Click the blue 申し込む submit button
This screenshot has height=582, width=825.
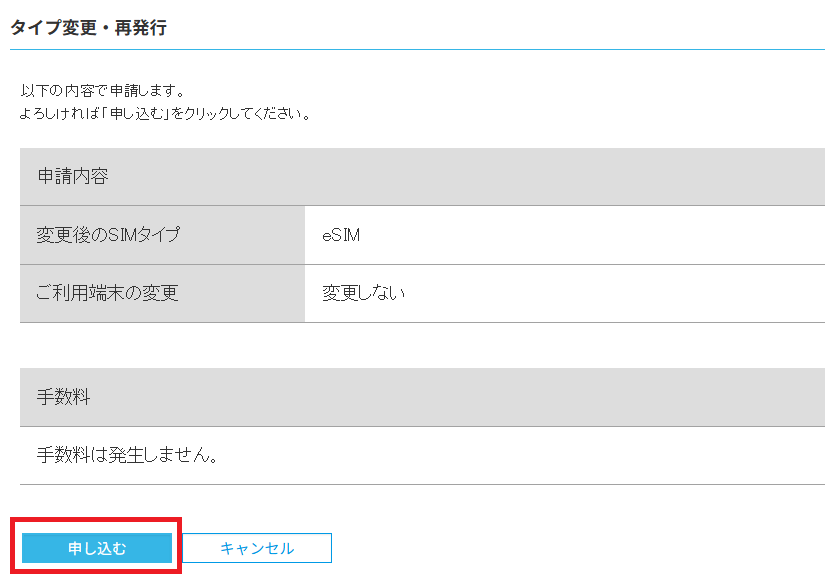point(97,548)
